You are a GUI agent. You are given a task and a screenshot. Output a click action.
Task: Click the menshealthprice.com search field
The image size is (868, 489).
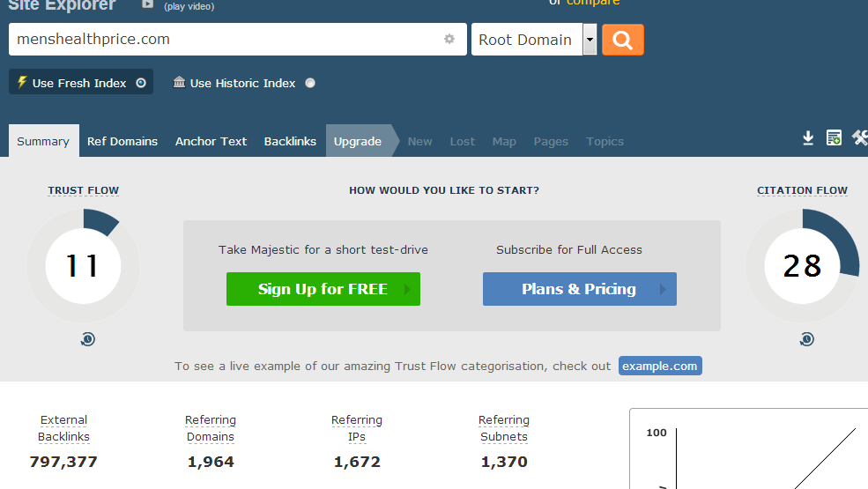238,40
